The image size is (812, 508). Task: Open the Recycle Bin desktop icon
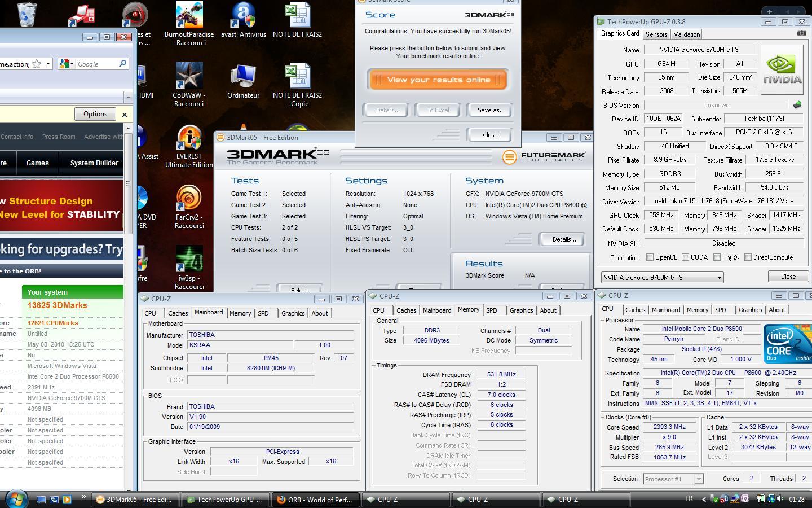pyautogui.click(x=27, y=14)
